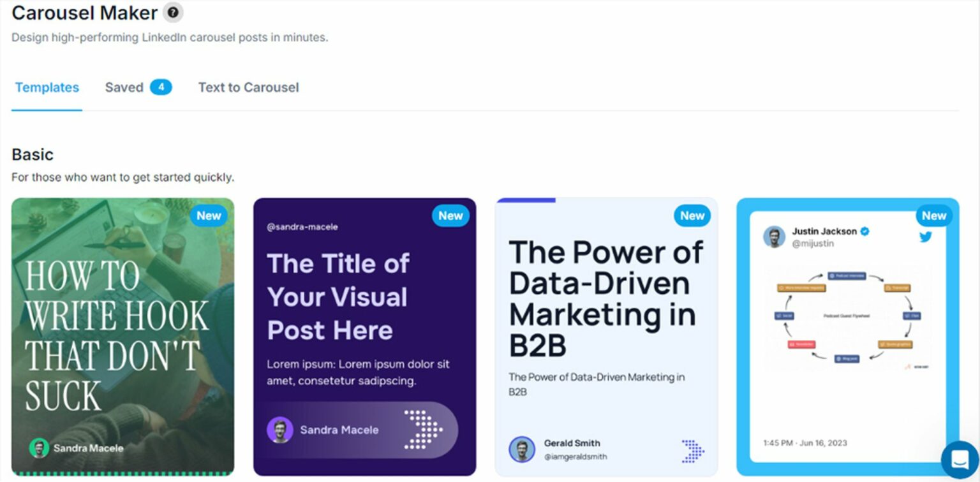Image resolution: width=980 pixels, height=482 pixels.
Task: Select the Templates tab
Action: (x=47, y=87)
